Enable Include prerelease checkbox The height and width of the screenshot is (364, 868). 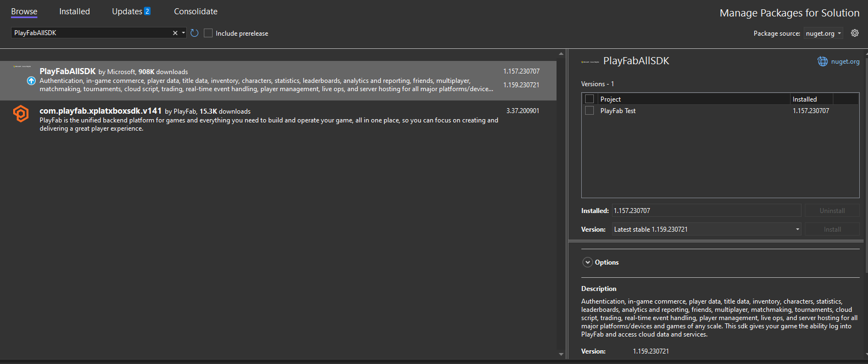coord(208,33)
